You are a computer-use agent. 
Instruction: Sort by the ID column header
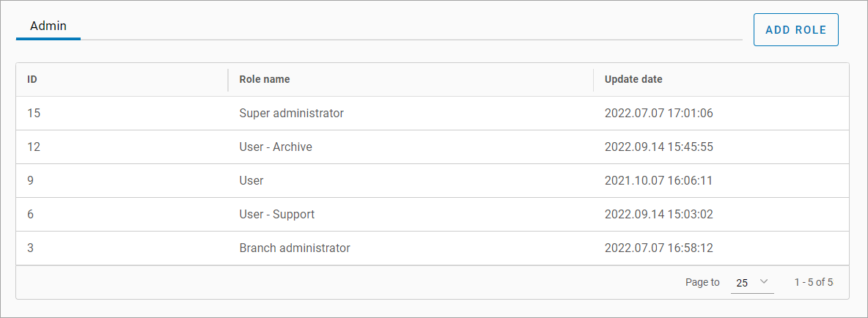click(x=32, y=79)
